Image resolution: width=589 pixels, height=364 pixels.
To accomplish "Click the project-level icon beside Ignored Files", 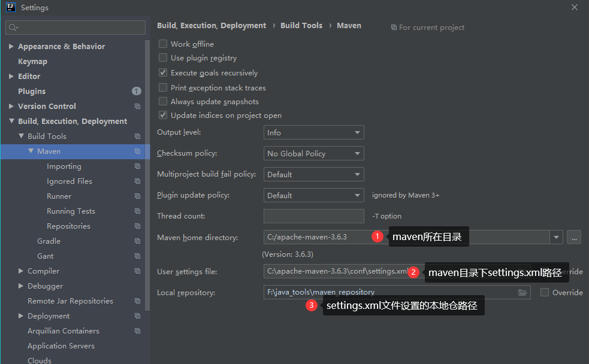I will pos(137,181).
